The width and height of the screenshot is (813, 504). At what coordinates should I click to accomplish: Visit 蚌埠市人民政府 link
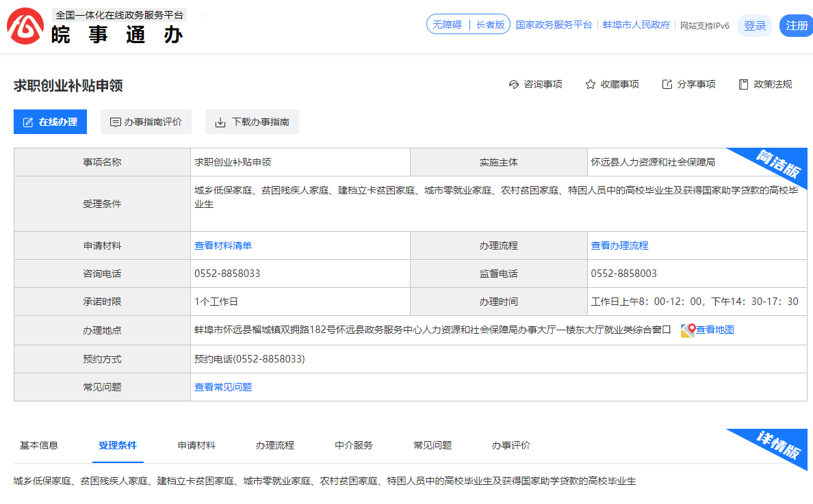pos(636,25)
